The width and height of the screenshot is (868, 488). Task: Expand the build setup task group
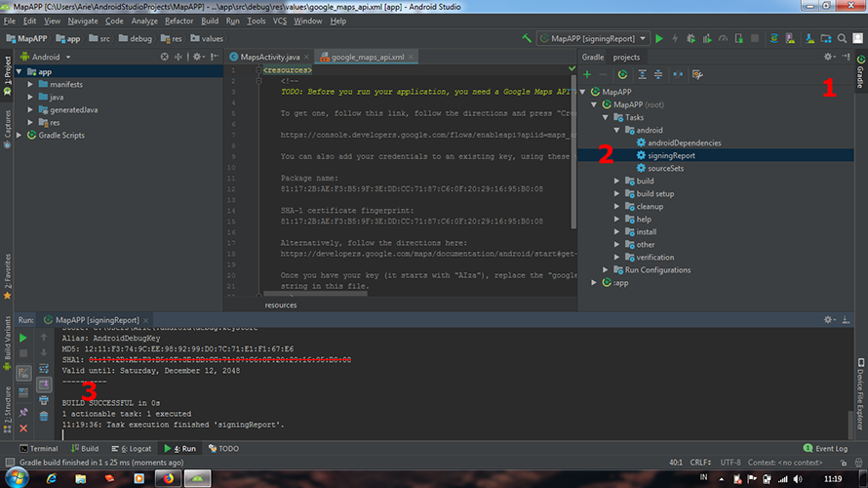click(x=616, y=194)
